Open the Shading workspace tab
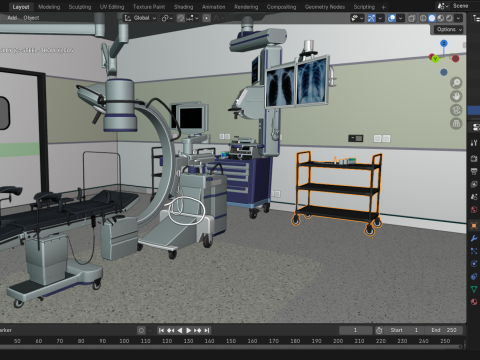Screen dimensions: 480x360 click(183, 7)
